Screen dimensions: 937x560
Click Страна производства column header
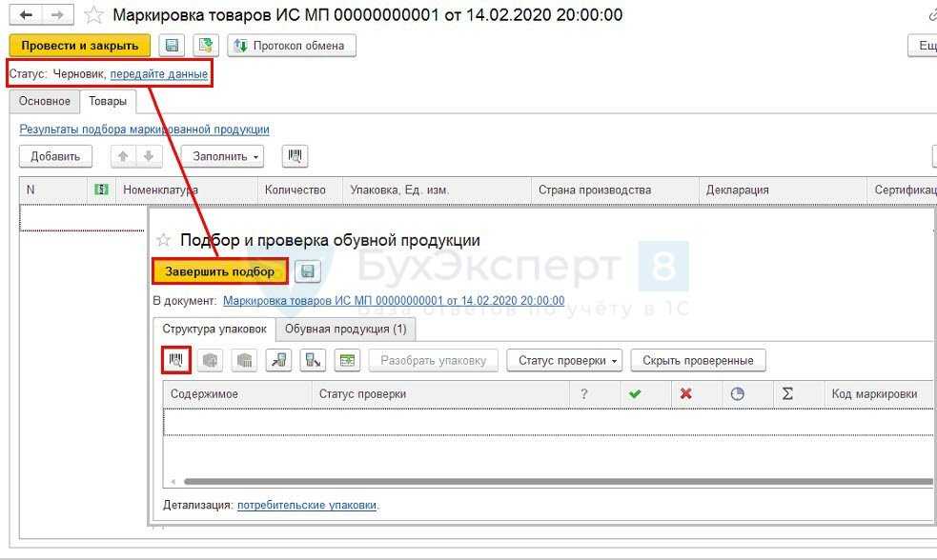click(615, 190)
